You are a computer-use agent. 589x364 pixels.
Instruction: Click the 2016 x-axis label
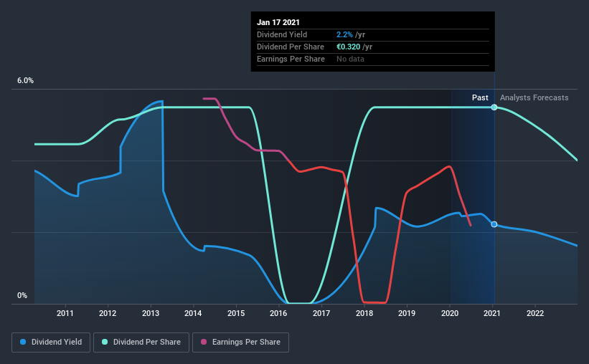(x=278, y=313)
